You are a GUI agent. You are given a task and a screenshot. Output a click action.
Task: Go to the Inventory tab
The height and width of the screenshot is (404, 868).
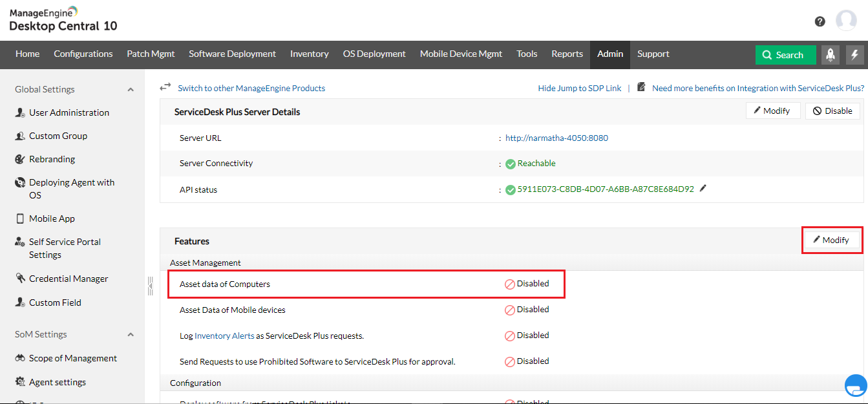click(309, 54)
